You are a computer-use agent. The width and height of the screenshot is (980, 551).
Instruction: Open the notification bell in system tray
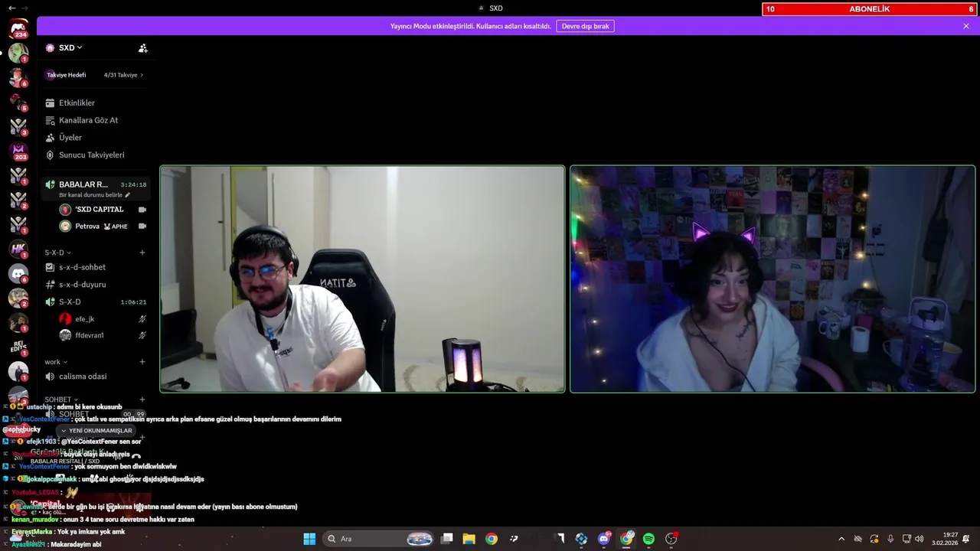click(x=968, y=539)
